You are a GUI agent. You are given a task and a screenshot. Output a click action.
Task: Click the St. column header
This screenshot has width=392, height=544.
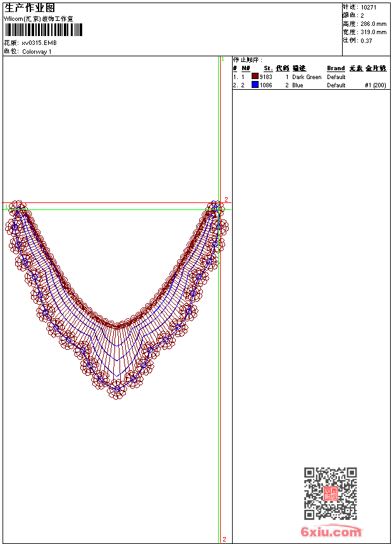pos(268,68)
